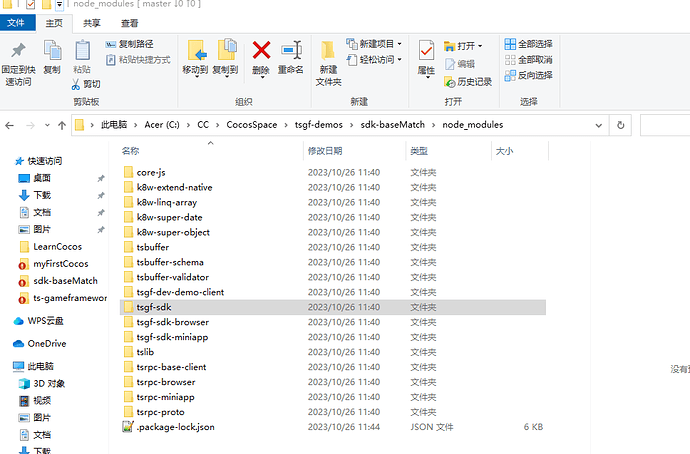The image size is (690, 454).
Task: Create a New folder
Action: tap(328, 63)
